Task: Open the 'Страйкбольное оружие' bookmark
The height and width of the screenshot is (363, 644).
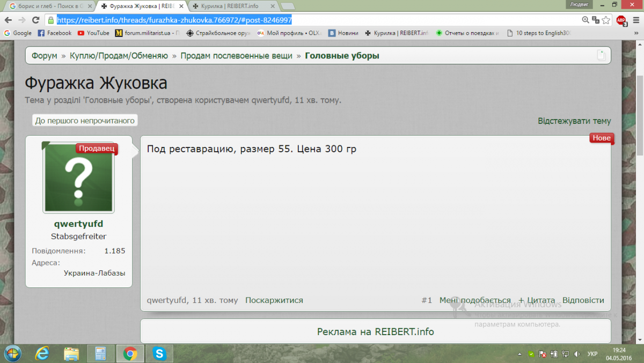Action: click(218, 33)
